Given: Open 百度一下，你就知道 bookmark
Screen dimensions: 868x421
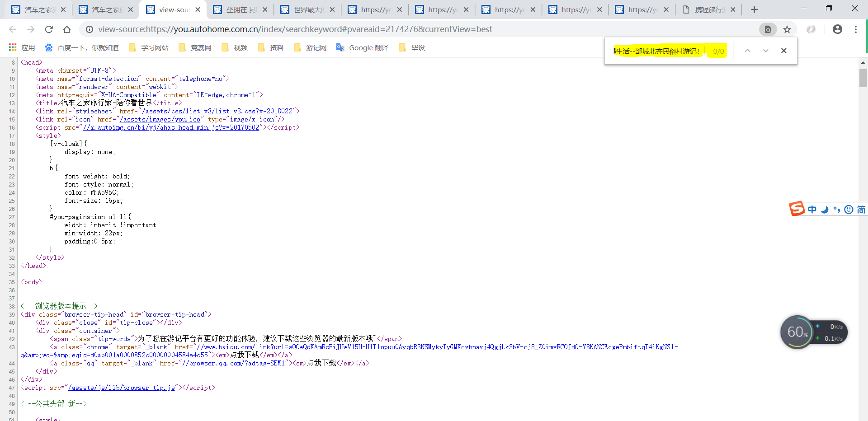Looking at the screenshot, I should point(82,47).
